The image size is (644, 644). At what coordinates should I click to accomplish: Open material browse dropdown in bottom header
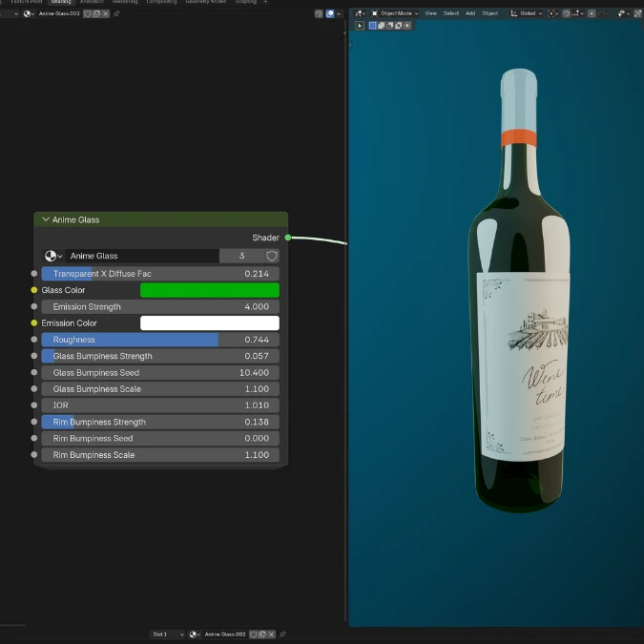(195, 634)
